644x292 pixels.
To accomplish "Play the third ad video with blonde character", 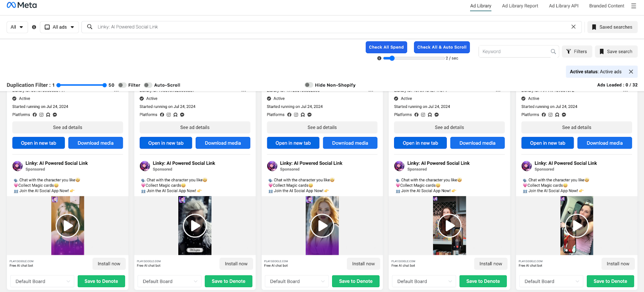I will click(322, 226).
